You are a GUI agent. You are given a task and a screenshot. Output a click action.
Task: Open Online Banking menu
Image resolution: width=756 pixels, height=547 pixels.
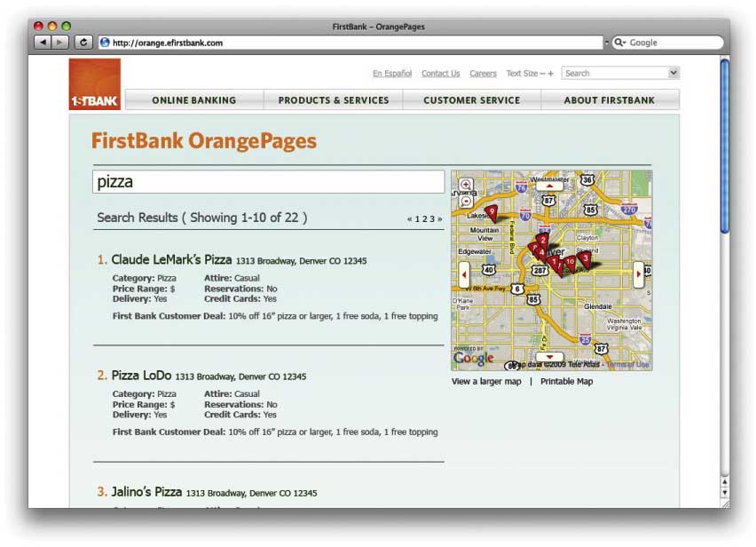pyautogui.click(x=194, y=99)
